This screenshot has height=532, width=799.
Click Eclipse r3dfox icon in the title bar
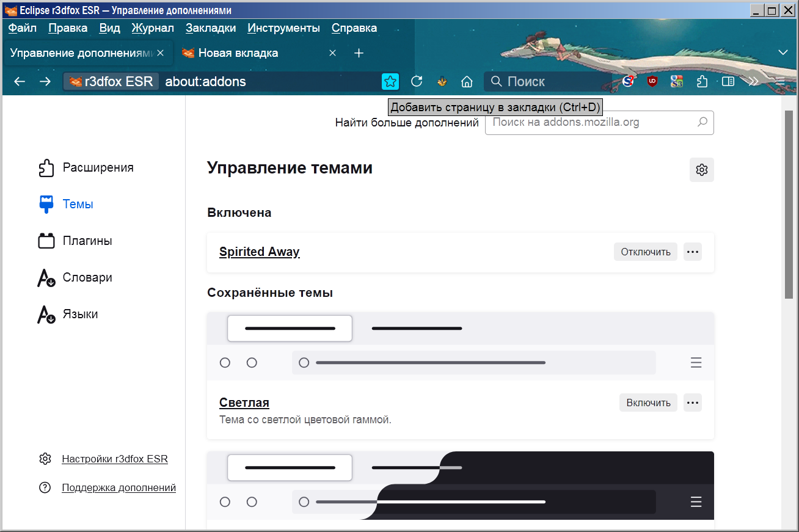[x=11, y=10]
